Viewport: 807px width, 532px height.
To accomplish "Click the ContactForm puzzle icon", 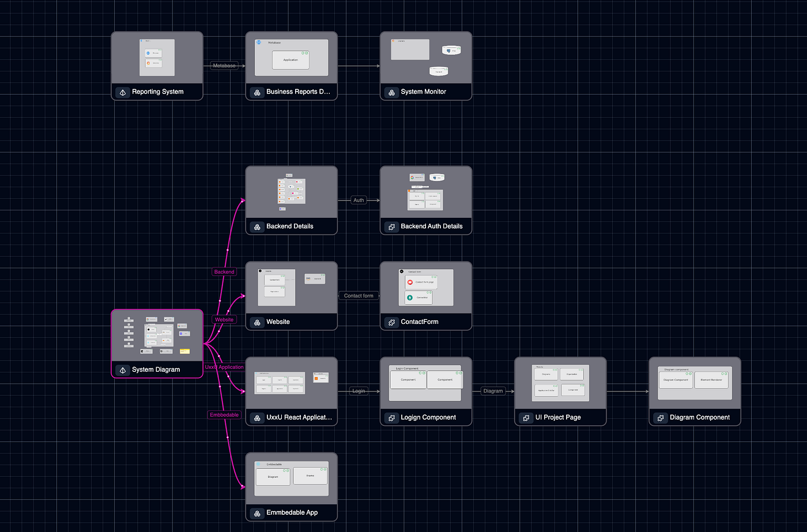I will pos(392,322).
